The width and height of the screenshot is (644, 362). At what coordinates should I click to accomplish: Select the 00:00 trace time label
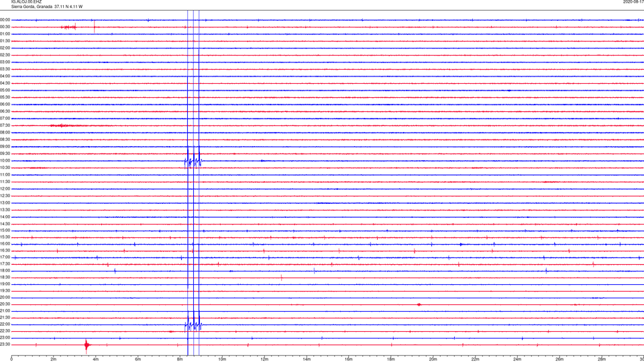[5, 19]
